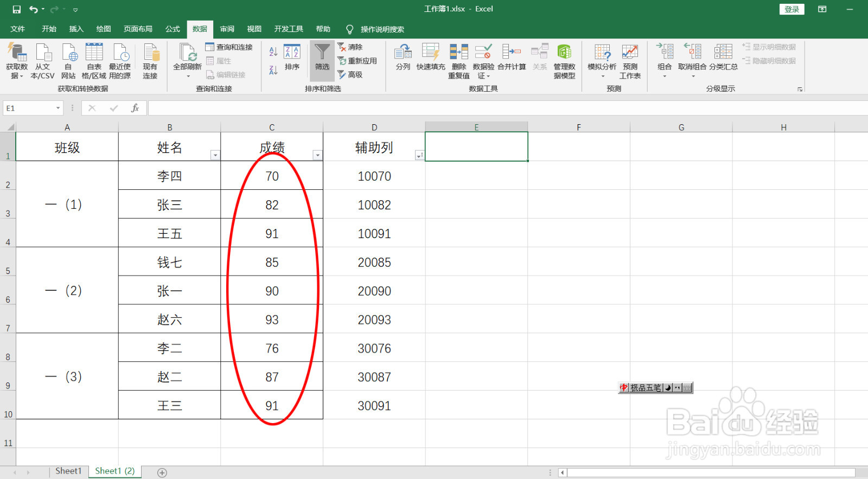Open ribbon display options button
The width and height of the screenshot is (868, 479).
point(822,9)
